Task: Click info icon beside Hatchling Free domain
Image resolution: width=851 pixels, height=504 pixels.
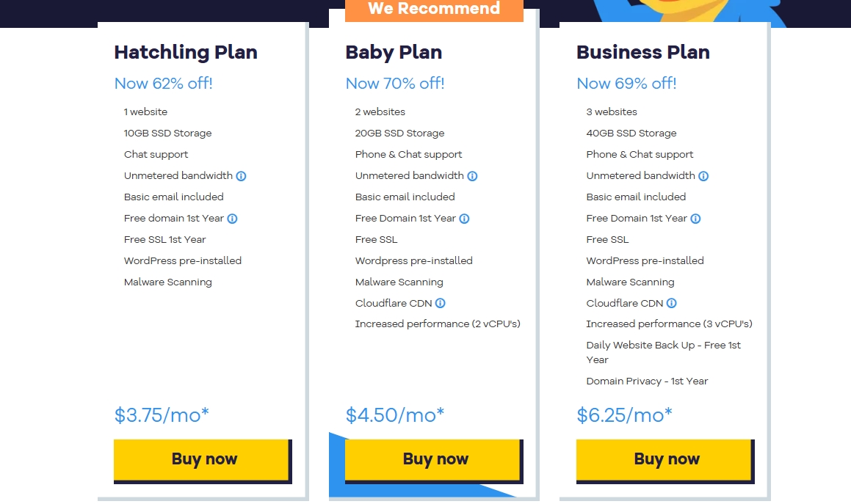Action: (x=232, y=219)
